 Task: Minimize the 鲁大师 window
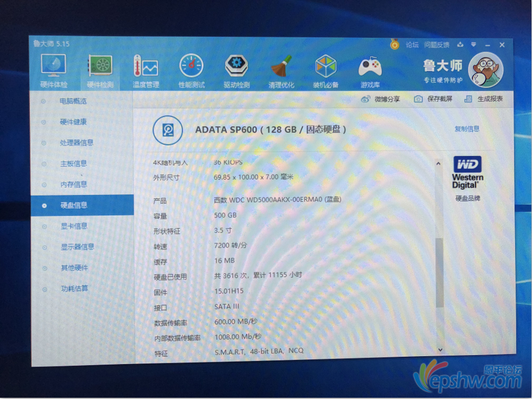[487, 45]
